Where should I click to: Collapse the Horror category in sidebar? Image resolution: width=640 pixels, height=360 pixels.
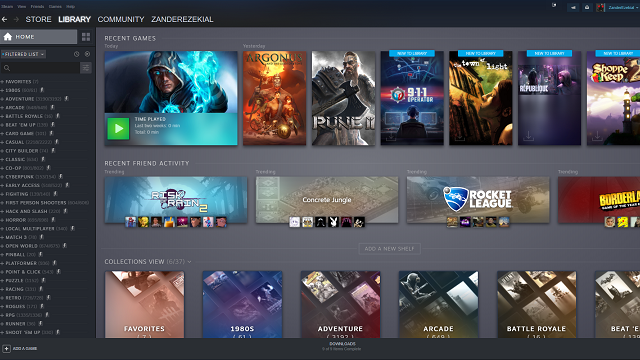(x=2, y=220)
